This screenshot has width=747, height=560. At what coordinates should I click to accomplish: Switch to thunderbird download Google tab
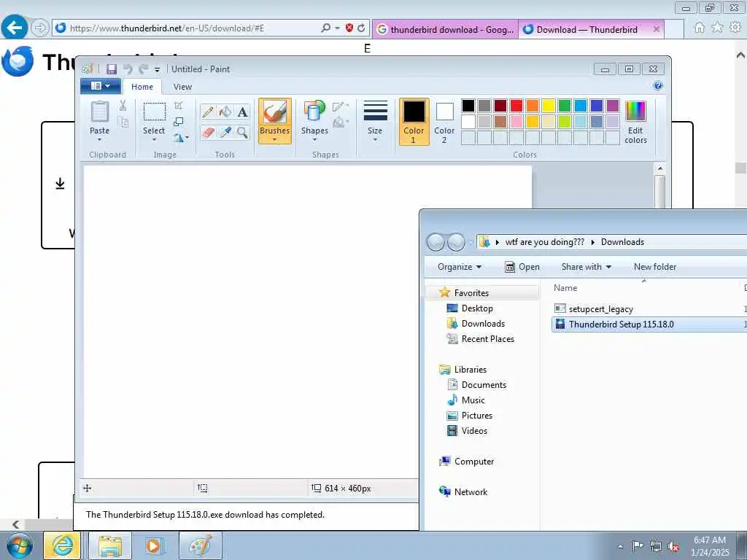pyautogui.click(x=446, y=29)
